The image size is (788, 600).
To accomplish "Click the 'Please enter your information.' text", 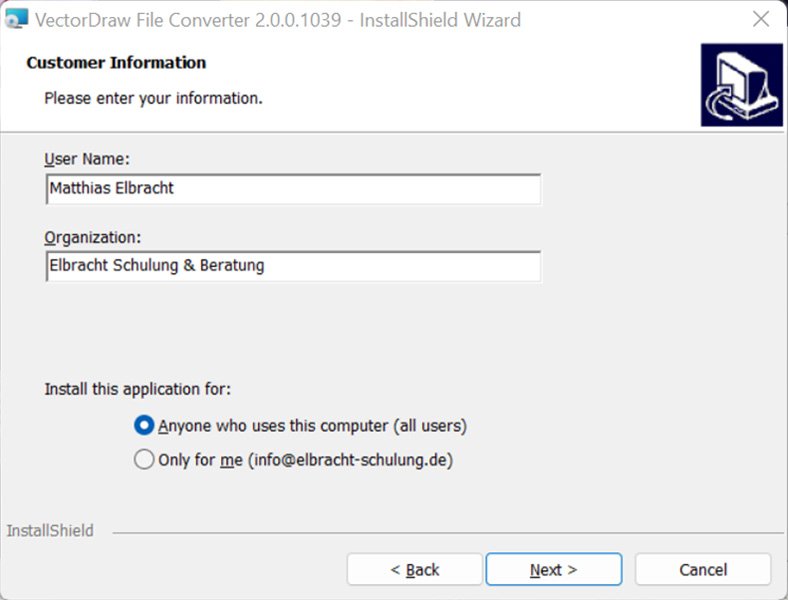I will 153,98.
